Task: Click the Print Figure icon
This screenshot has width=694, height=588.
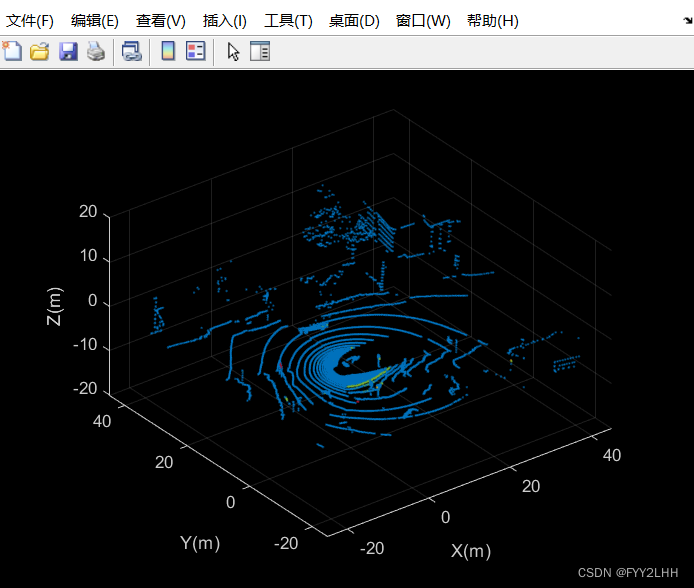Action: point(96,51)
